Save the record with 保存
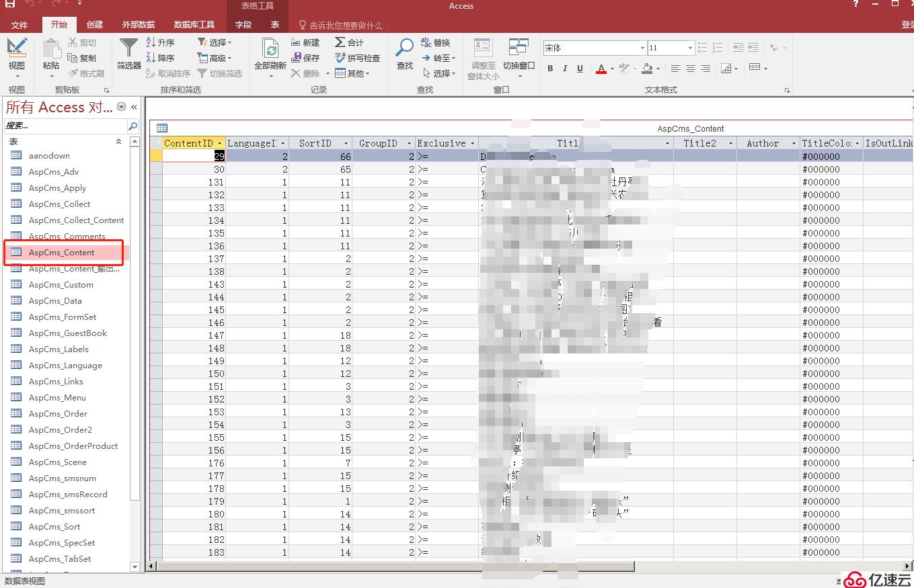Screen dimensions: 914x588 [x=306, y=58]
